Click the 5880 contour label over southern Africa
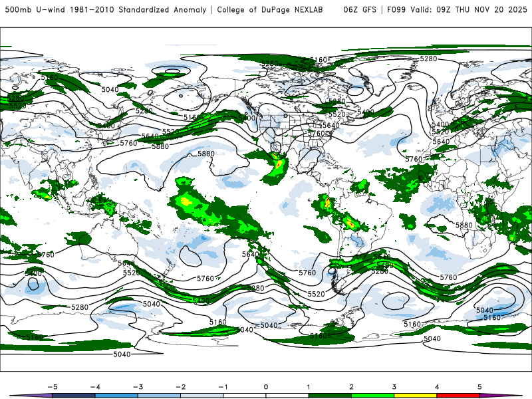The height and width of the screenshot is (399, 532). (464, 225)
